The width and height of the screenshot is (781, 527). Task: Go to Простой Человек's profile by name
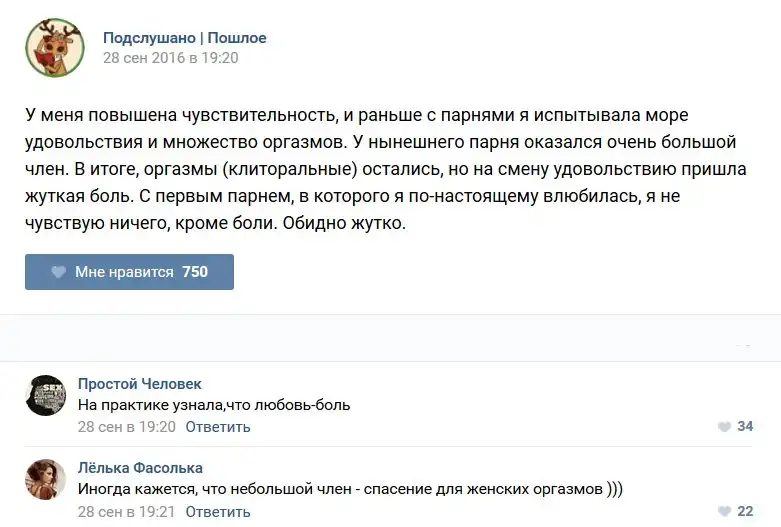[x=139, y=384]
